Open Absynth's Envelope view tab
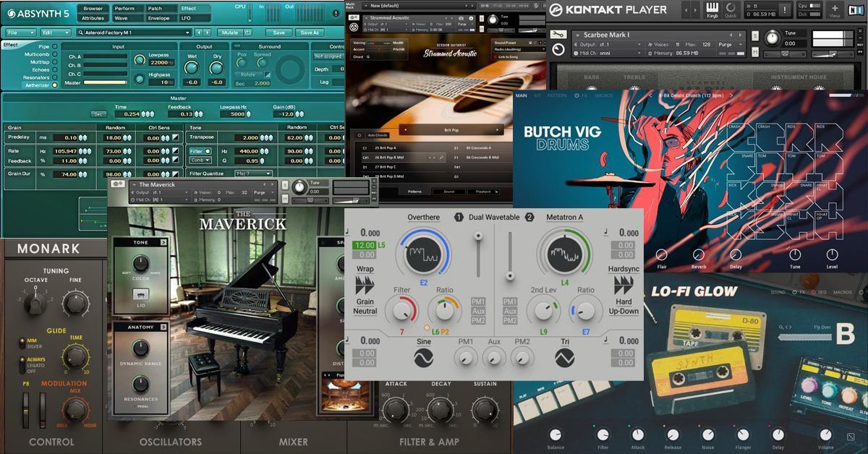Viewport: 868px width, 454px height. 158,20
